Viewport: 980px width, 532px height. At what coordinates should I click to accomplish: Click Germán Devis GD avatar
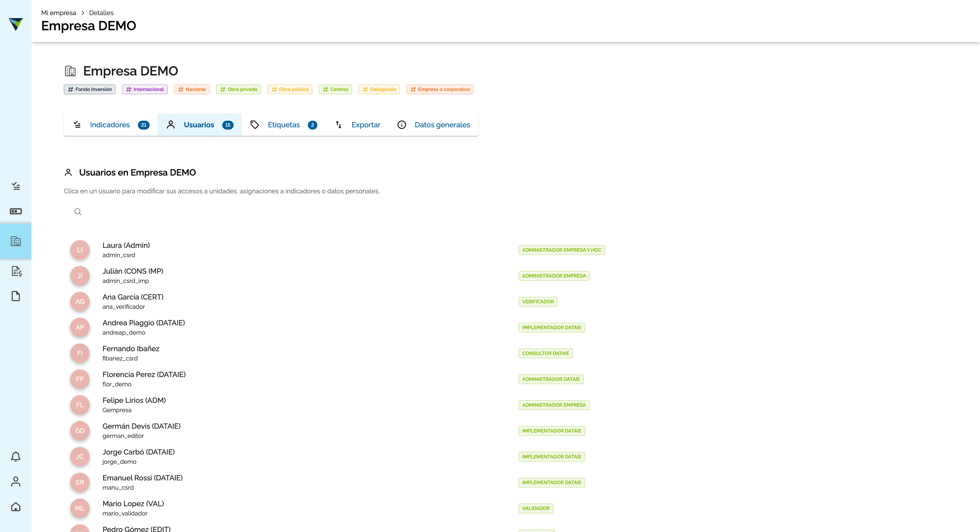coord(80,431)
